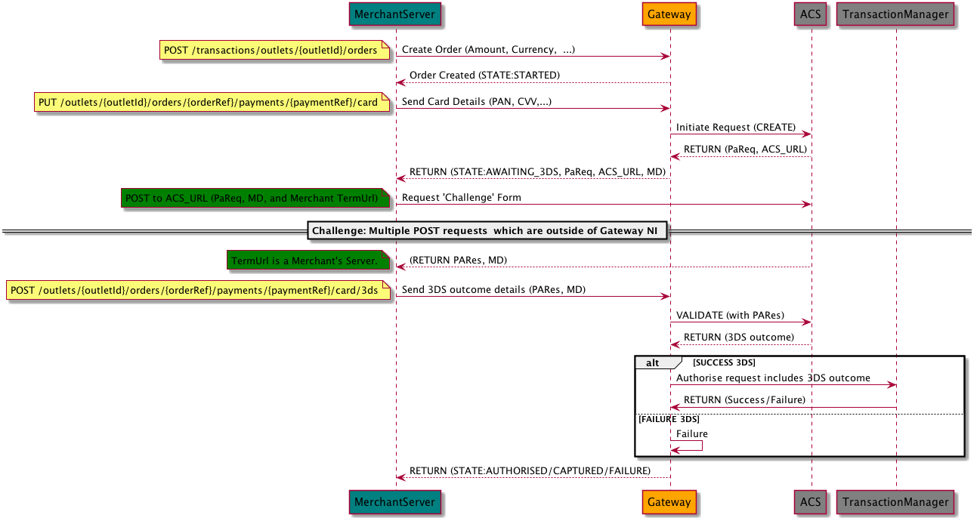This screenshot has width=980, height=521.
Task: Click the '[SUCCESS 3DS]' condition label
Action: 724,362
